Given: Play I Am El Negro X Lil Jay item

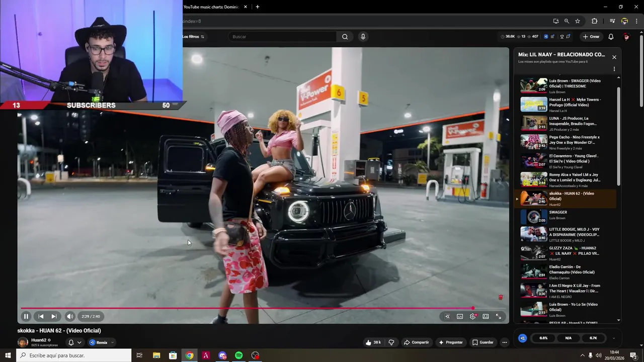Looking at the screenshot, I should (x=566, y=291).
